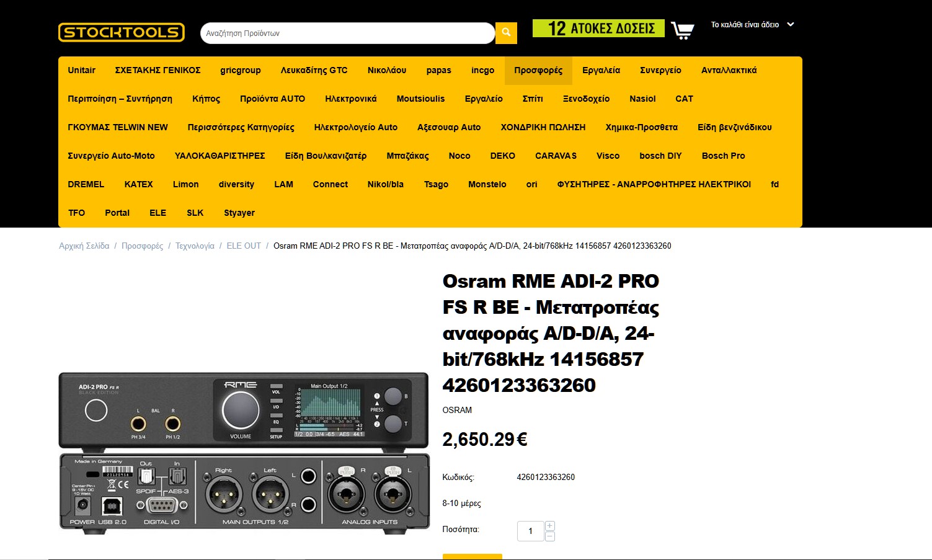Select Εργαλείο in the second menu row
The width and height of the screenshot is (932, 560).
(x=484, y=99)
